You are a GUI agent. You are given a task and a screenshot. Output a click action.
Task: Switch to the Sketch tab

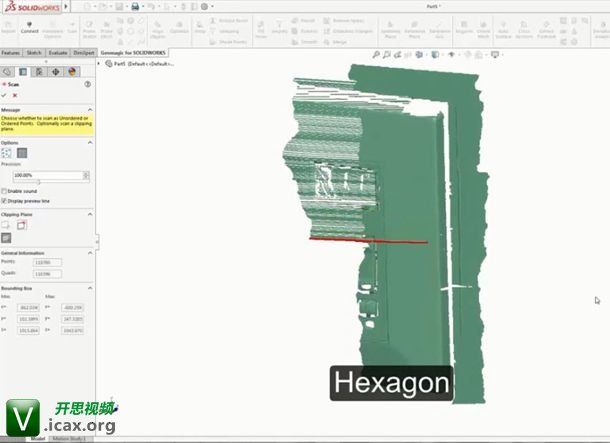click(34, 53)
